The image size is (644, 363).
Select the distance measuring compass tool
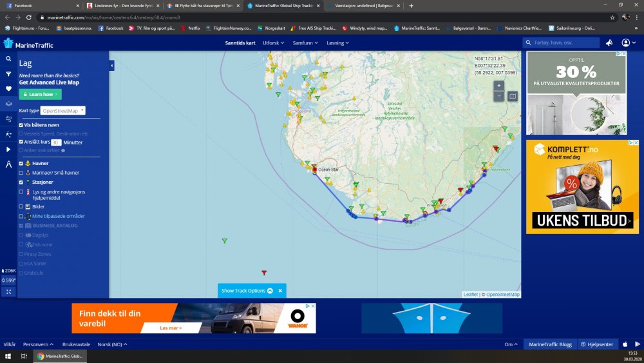(x=8, y=164)
